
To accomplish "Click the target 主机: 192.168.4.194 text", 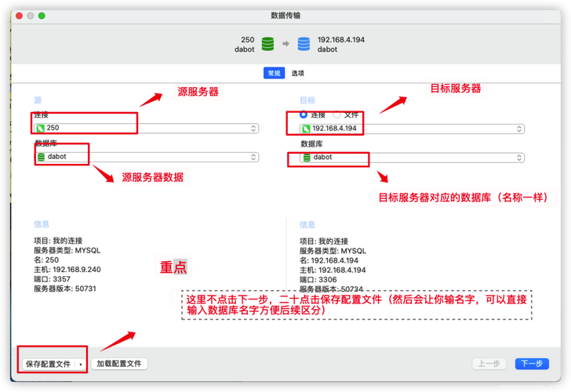I will (x=333, y=270).
